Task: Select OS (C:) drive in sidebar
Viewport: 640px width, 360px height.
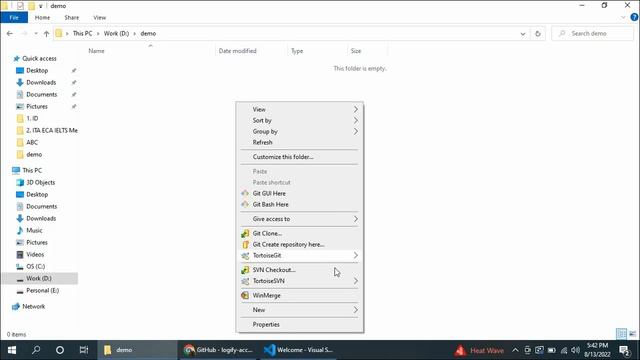Action: click(x=36, y=267)
